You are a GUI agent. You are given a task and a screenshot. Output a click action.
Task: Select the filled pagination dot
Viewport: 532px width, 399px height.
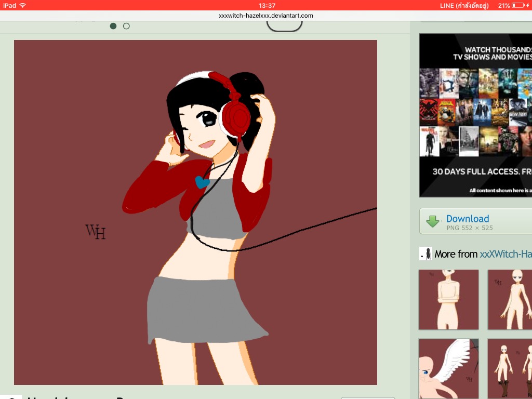[113, 26]
